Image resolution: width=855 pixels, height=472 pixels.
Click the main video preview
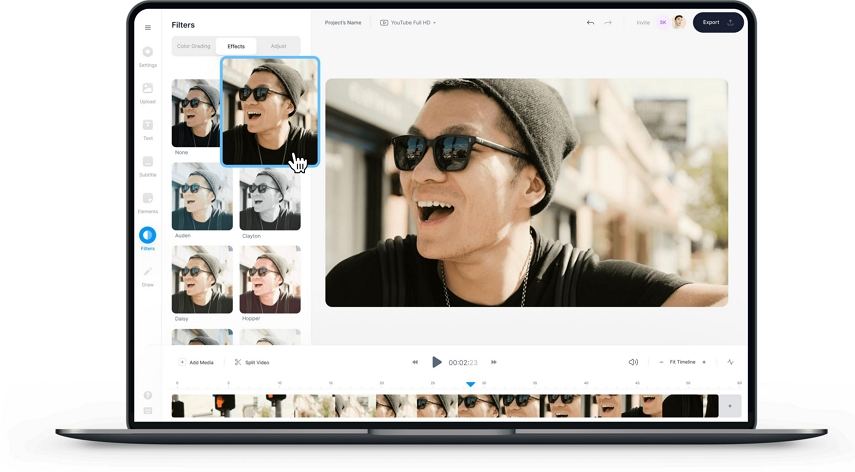pos(526,192)
